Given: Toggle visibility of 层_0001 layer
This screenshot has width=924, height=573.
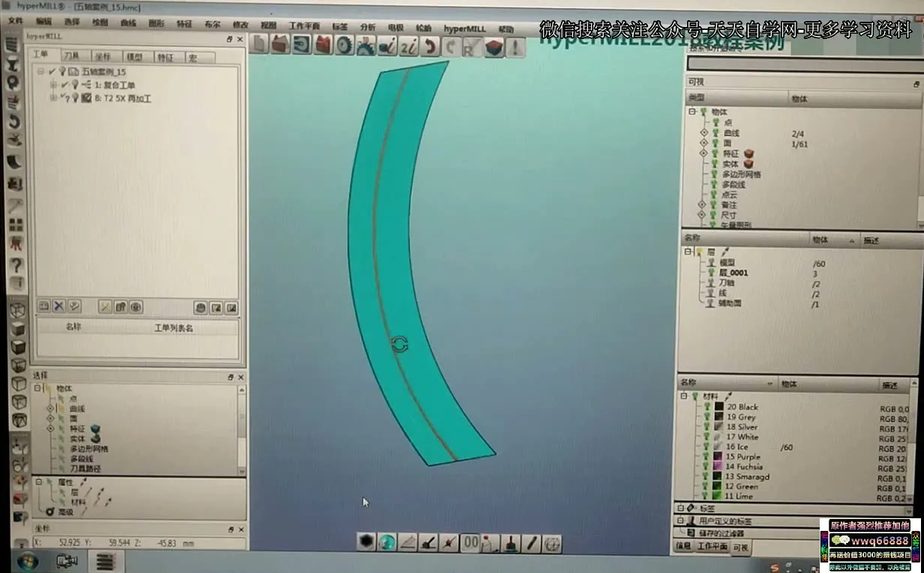Looking at the screenshot, I should pos(709,273).
